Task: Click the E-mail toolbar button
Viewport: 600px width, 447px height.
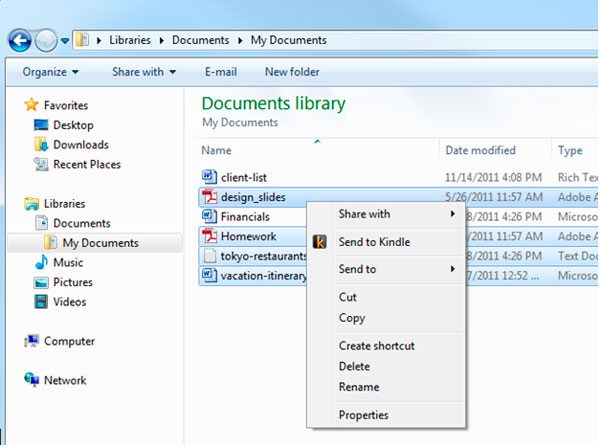Action: [x=220, y=72]
